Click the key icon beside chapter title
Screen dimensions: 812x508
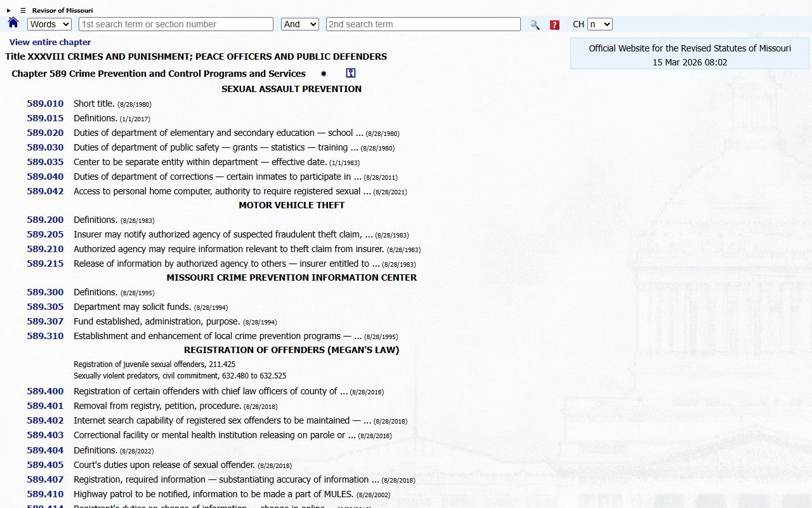click(x=350, y=74)
